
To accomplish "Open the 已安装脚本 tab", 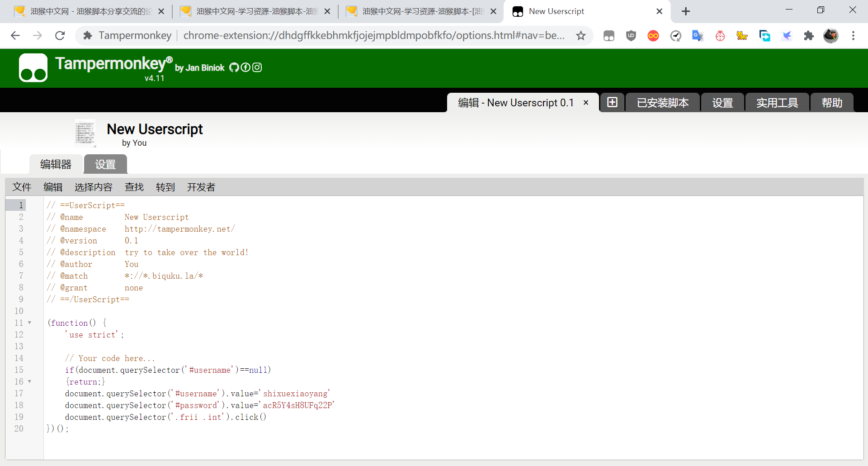I will [663, 103].
